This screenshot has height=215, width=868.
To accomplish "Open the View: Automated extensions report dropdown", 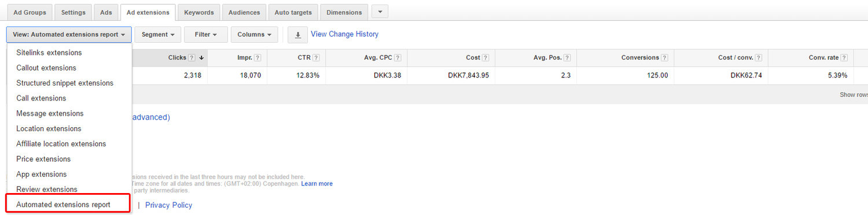I will 69,35.
